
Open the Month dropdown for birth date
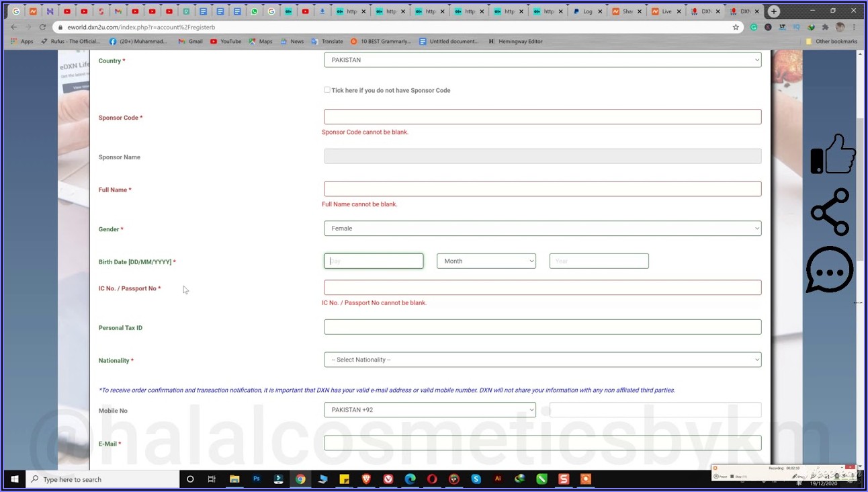[486, 261]
